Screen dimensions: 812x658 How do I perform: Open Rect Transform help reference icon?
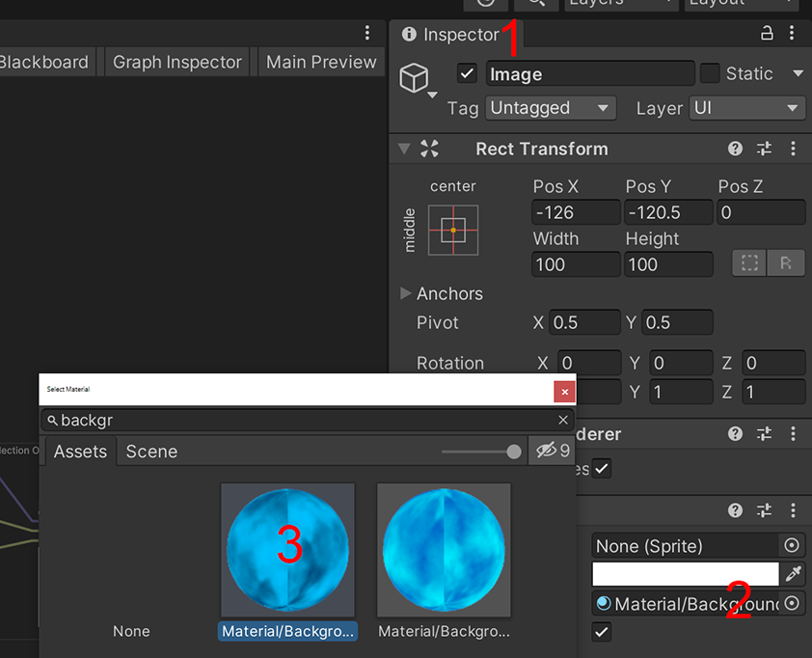tap(735, 149)
